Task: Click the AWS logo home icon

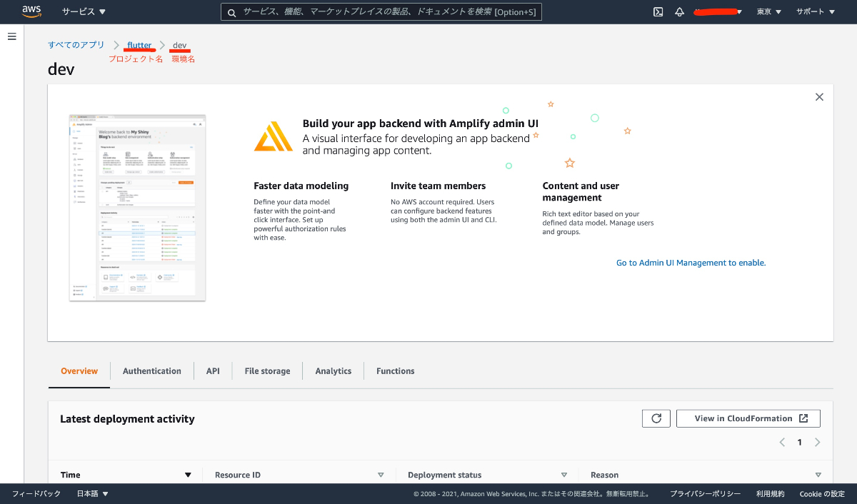Action: pos(31,11)
